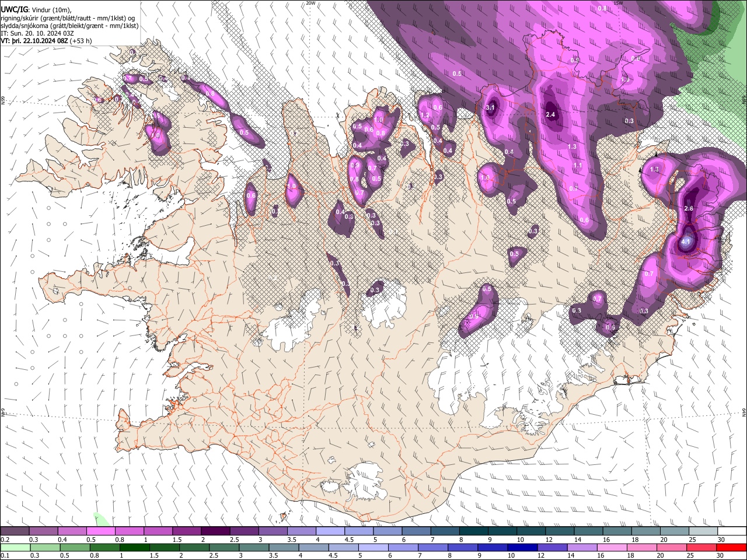Click the 'rigning/skúrir' legend description line
The width and height of the screenshot is (747, 560).
pos(68,18)
